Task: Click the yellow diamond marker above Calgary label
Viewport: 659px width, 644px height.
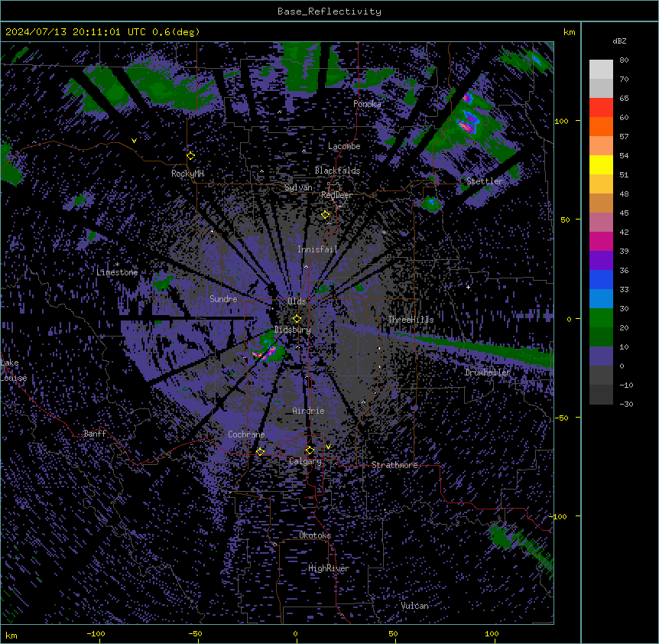Action: 310,450
